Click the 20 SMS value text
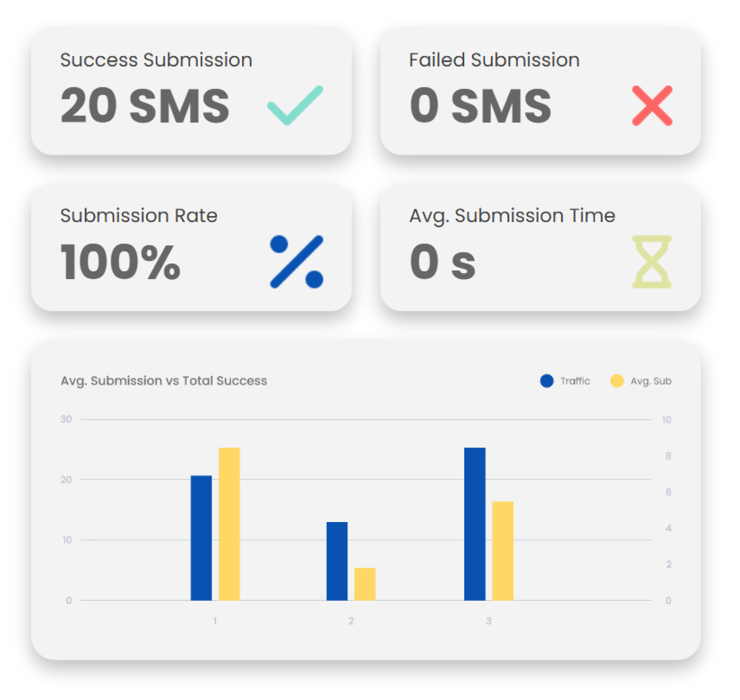 point(145,106)
